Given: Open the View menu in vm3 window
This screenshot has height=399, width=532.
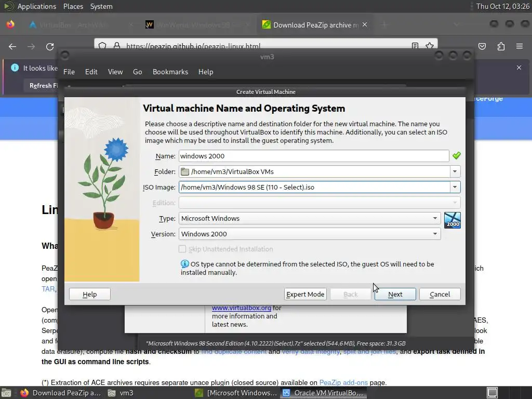Looking at the screenshot, I should [x=115, y=72].
